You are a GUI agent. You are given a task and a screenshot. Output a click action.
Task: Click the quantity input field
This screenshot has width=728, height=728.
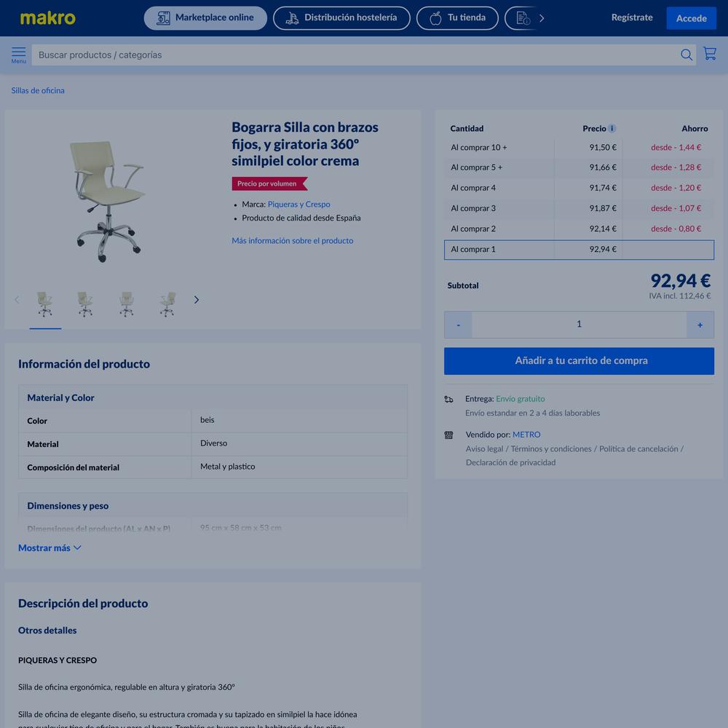(x=579, y=325)
